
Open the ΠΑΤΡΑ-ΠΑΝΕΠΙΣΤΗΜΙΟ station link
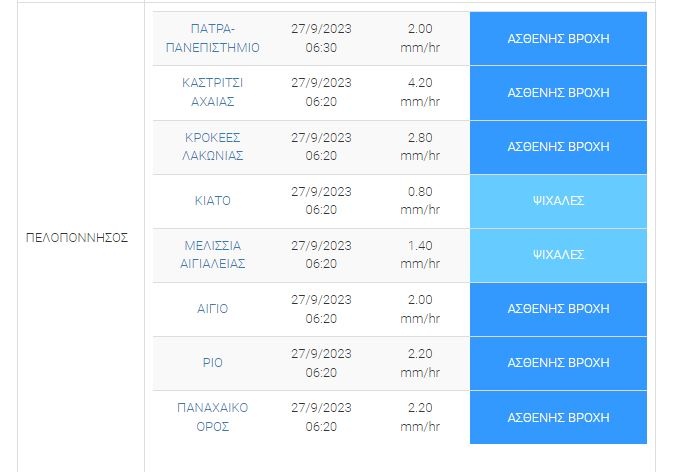(x=211, y=38)
